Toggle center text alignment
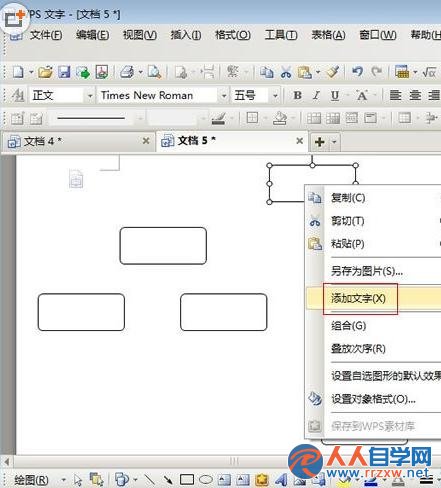 point(415,95)
